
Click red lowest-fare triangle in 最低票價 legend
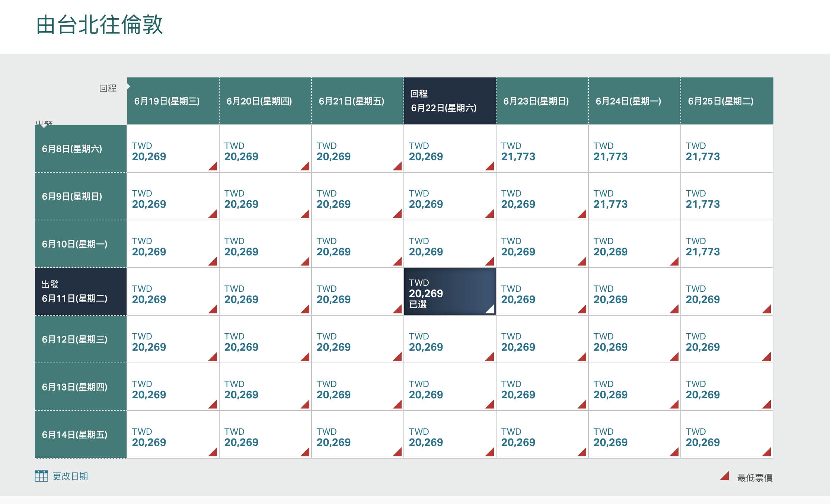725,476
